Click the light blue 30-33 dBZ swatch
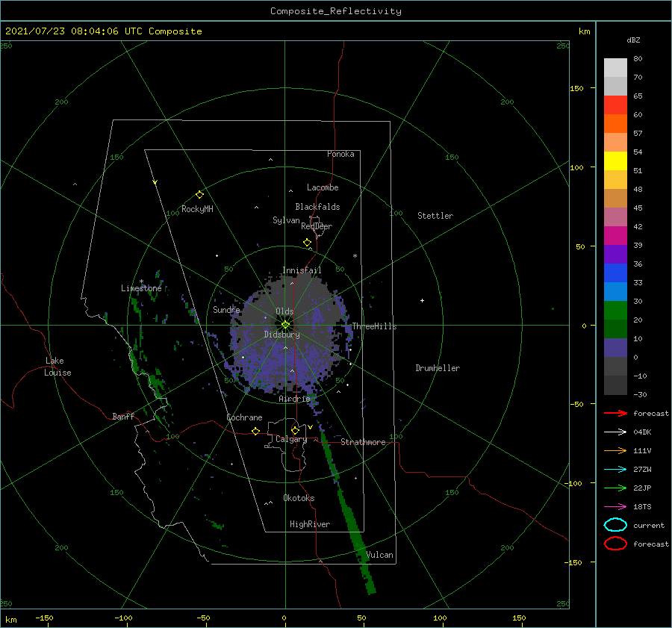 point(615,292)
